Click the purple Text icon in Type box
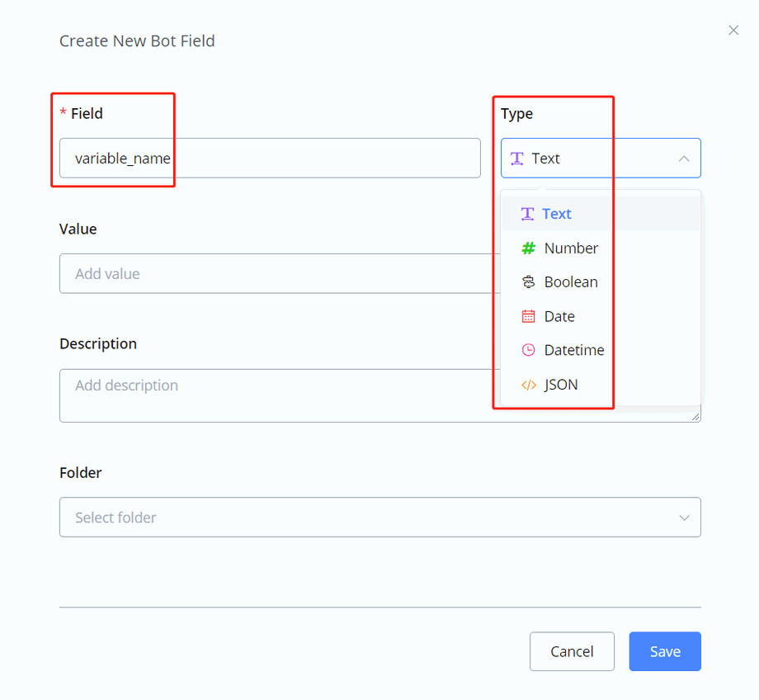This screenshot has height=700, width=759. 517,158
